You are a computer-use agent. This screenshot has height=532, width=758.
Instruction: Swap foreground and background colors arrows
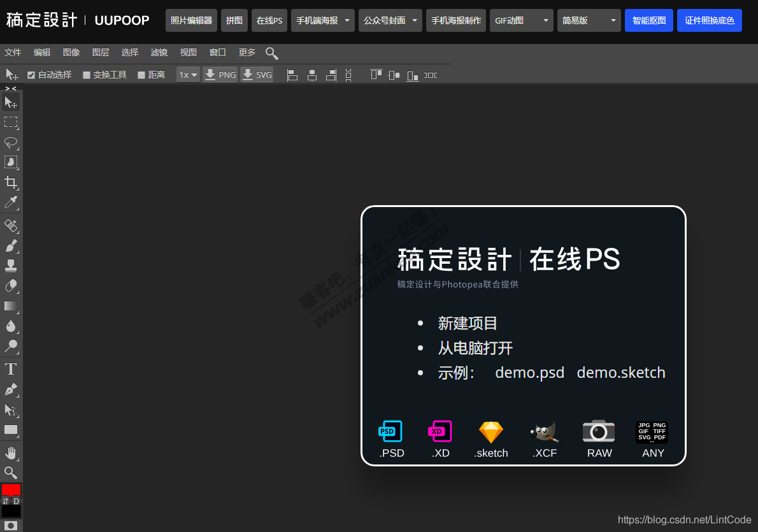tap(5, 501)
